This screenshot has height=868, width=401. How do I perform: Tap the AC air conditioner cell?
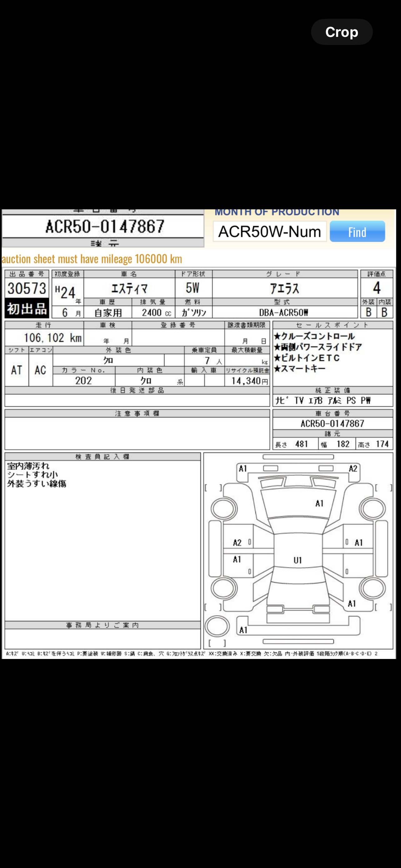click(40, 370)
